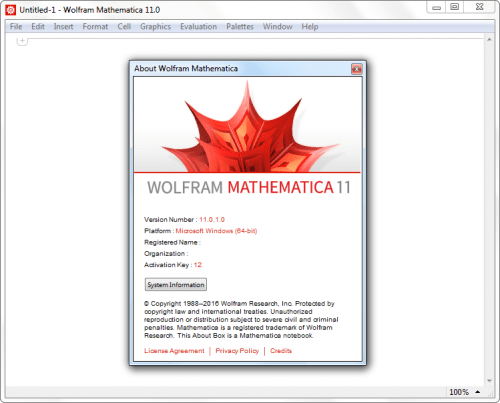The image size is (500, 403).
Task: Click the Organization label
Action: [166, 254]
